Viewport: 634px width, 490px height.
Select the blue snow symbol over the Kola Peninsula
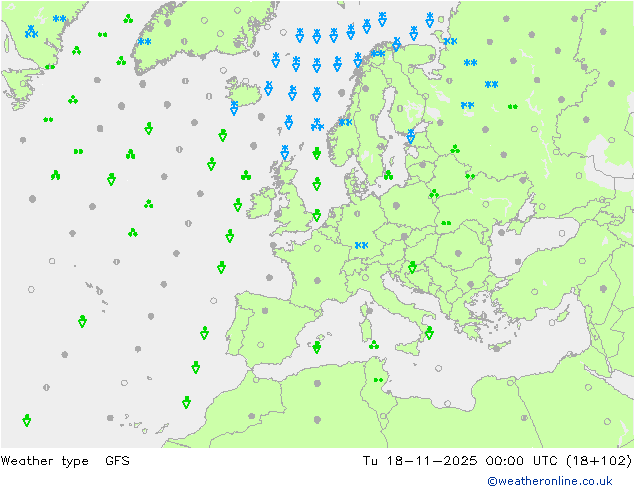click(x=450, y=41)
